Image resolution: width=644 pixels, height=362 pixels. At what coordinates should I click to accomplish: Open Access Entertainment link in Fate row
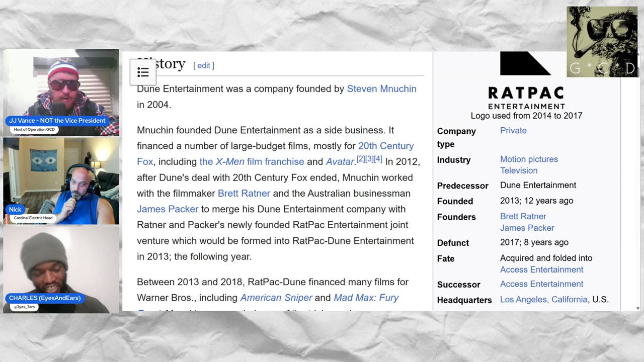(x=541, y=269)
